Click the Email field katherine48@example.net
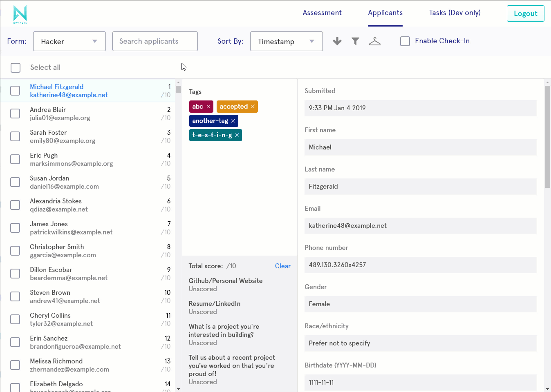Screen dimensions: 551x392 (421, 226)
